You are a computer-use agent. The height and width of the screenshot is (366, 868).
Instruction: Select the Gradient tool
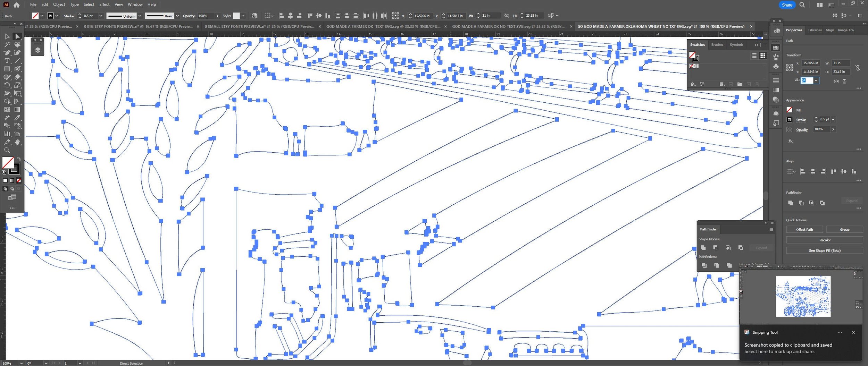tap(17, 110)
